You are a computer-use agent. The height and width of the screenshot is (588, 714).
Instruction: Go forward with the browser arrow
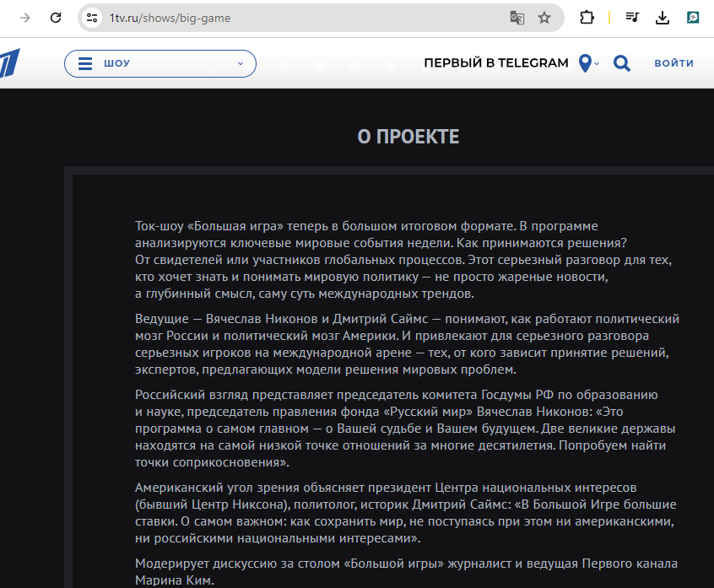(x=25, y=18)
